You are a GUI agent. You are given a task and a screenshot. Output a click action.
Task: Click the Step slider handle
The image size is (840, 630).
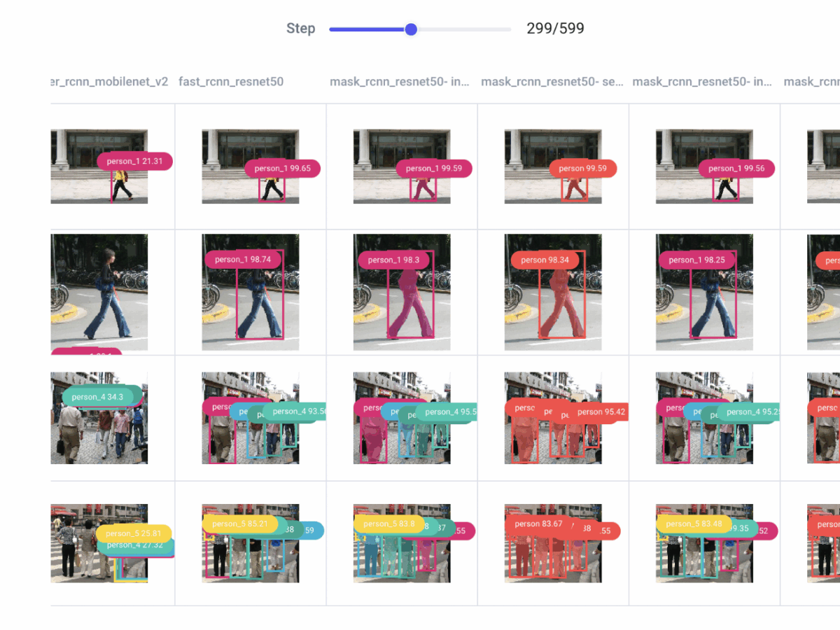pyautogui.click(x=411, y=29)
